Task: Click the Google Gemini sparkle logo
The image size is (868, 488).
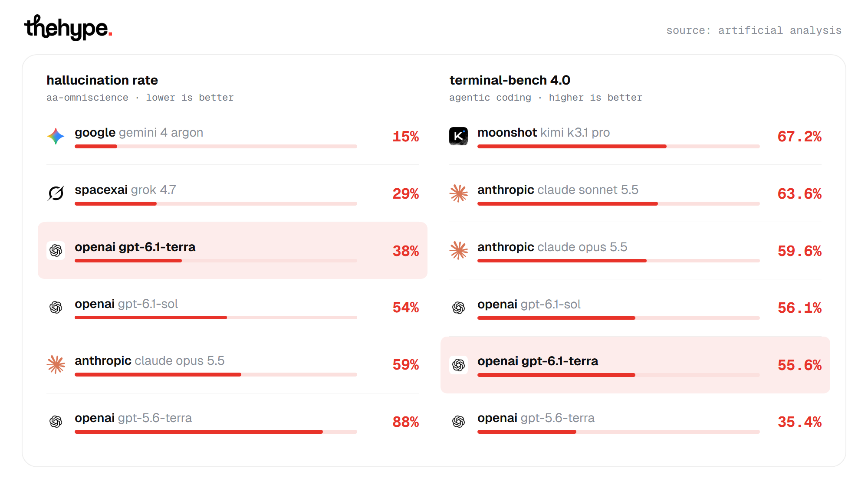Action: [56, 136]
